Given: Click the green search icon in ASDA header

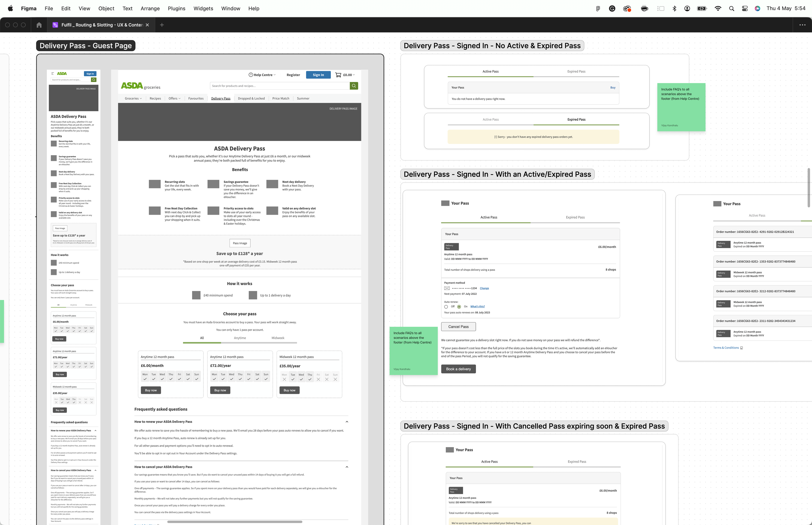Looking at the screenshot, I should (354, 86).
